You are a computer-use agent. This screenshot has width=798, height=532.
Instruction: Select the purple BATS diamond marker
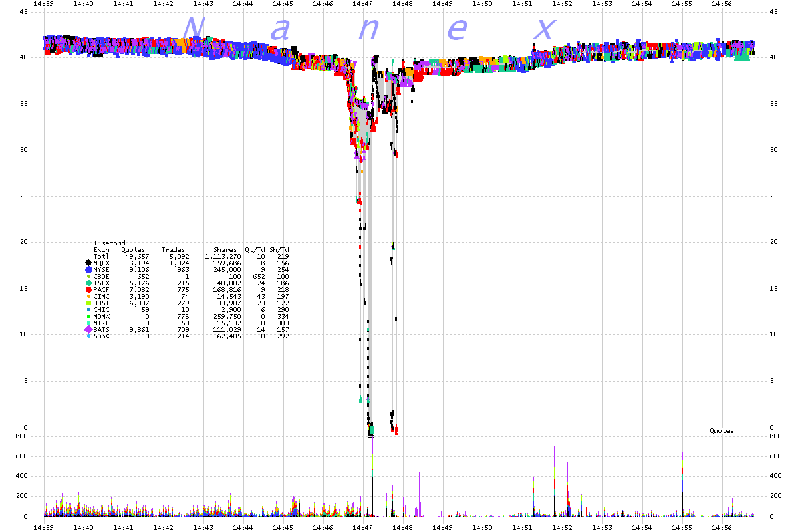[x=88, y=329]
